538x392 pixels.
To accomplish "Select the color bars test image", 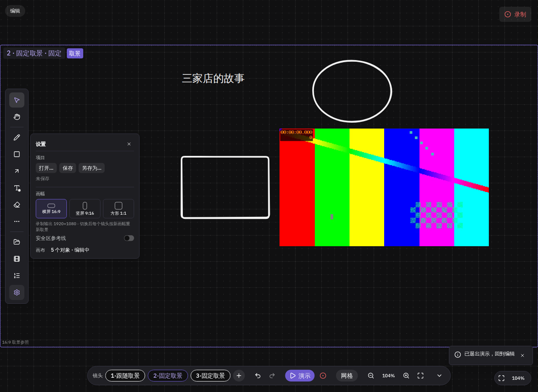I will tap(384, 187).
